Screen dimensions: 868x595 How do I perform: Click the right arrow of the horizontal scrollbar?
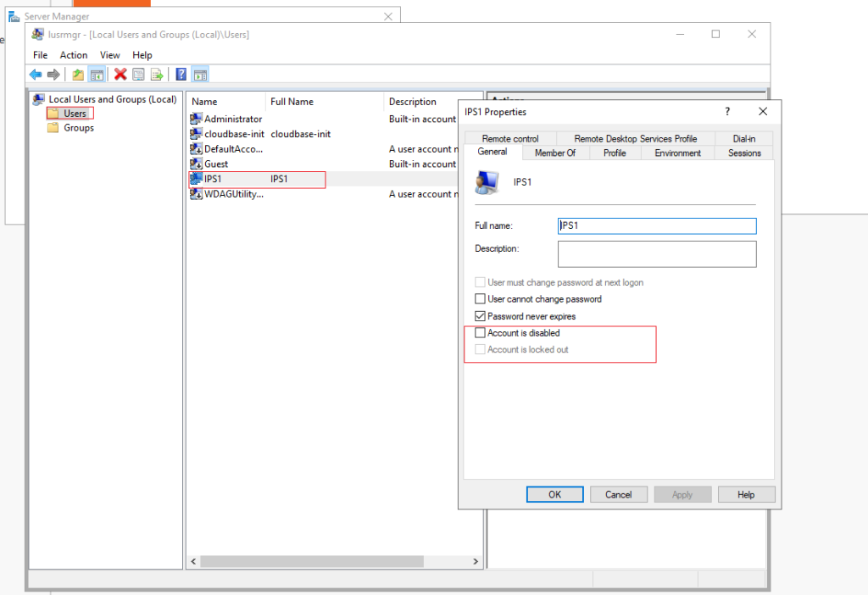[475, 561]
